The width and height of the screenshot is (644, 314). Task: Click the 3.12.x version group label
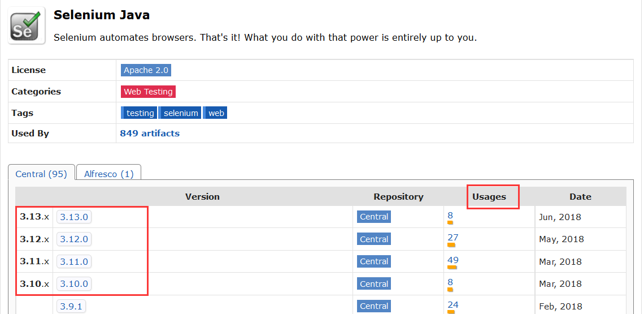point(34,239)
